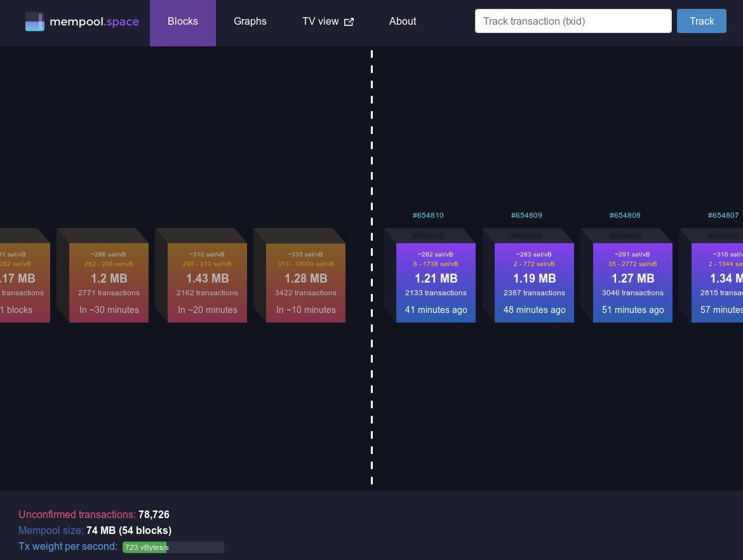This screenshot has height=560, width=743.
Task: Click the mempool.space logo icon
Action: [34, 22]
